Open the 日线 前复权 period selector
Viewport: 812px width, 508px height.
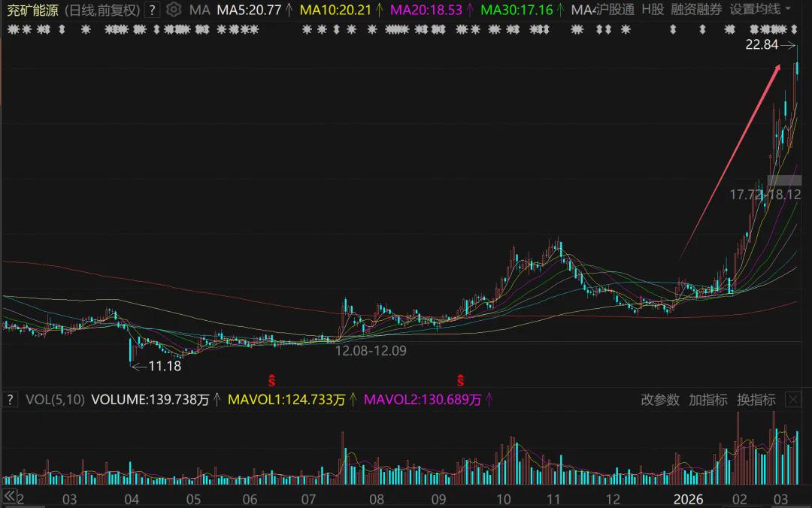[x=101, y=10]
